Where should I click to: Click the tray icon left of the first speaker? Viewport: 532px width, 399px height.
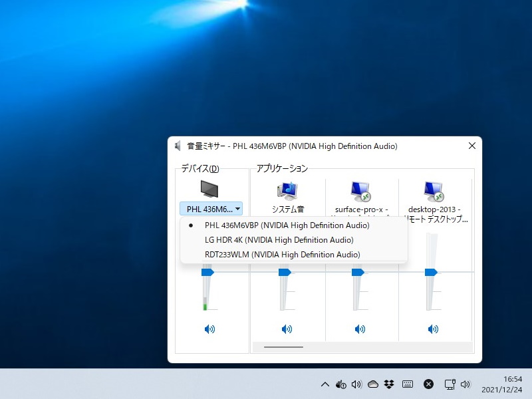tap(340, 384)
